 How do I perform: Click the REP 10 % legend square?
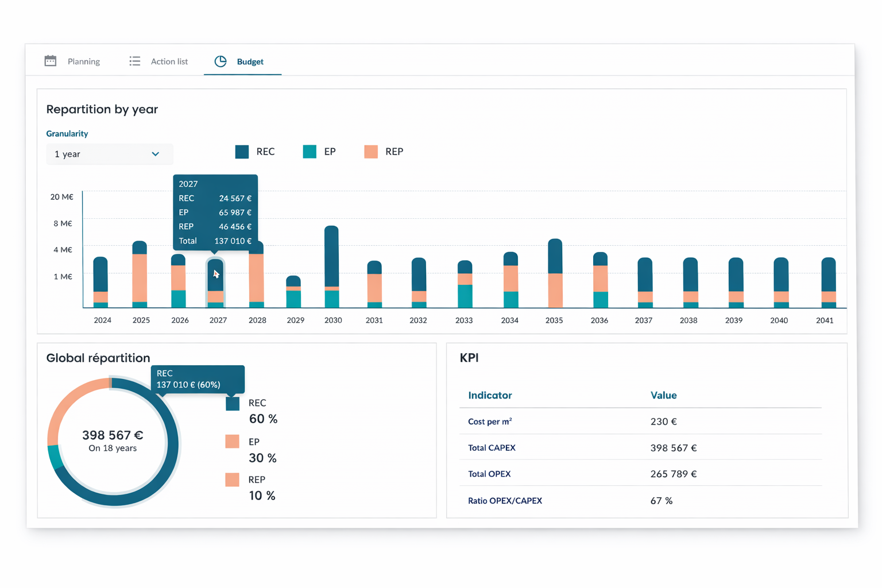click(232, 479)
